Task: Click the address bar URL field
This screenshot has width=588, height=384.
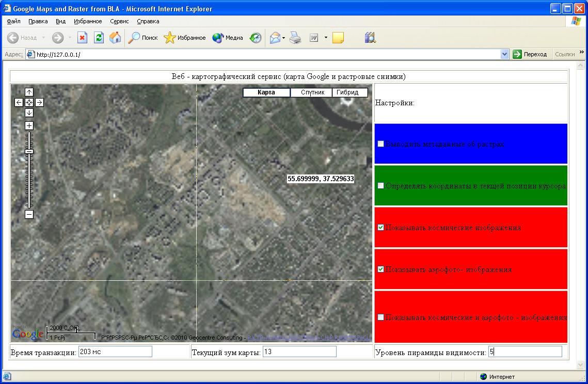Action: [x=268, y=54]
